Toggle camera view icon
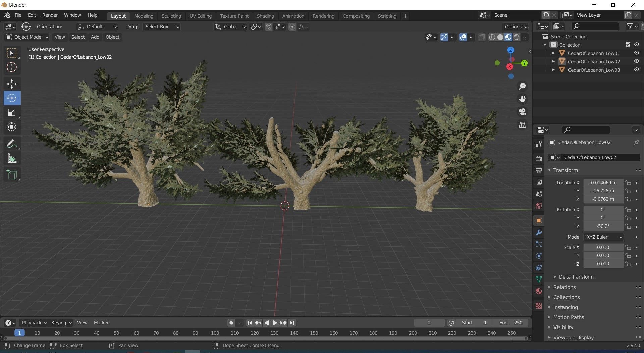This screenshot has width=644, height=353. (522, 112)
